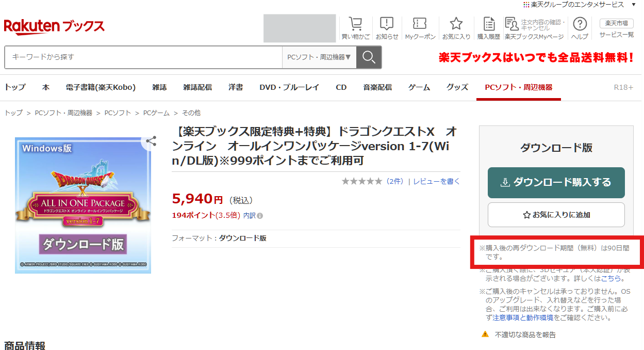Open the Myクーポン coupon icon
644x350 pixels.
coord(420,28)
